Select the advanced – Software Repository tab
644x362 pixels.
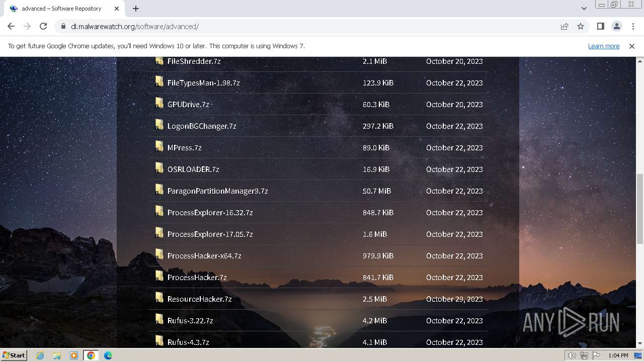click(x=64, y=9)
